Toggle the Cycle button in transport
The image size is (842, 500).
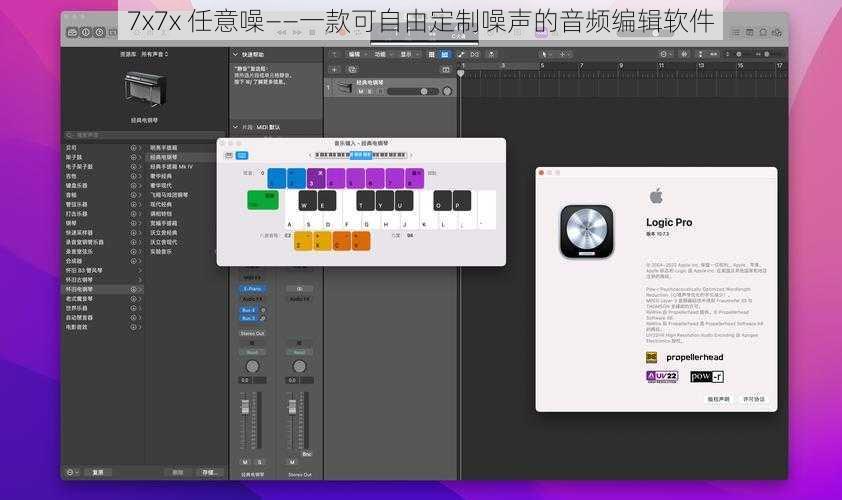coord(359,33)
